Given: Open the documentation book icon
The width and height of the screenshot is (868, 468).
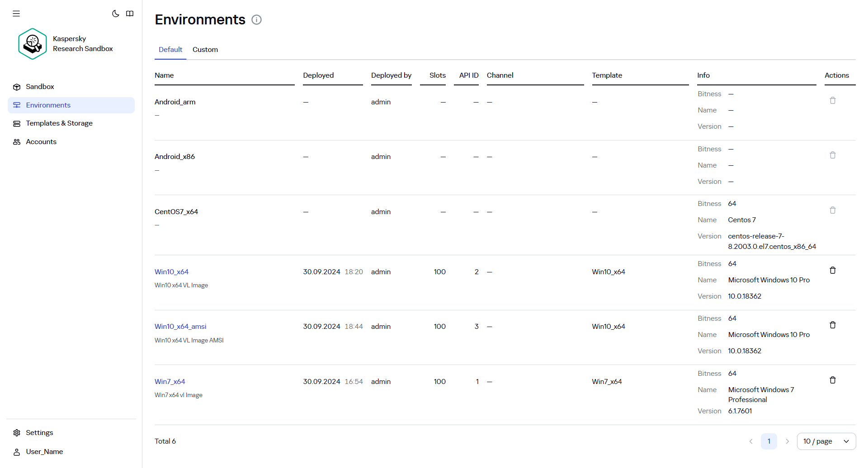Looking at the screenshot, I should coord(130,14).
